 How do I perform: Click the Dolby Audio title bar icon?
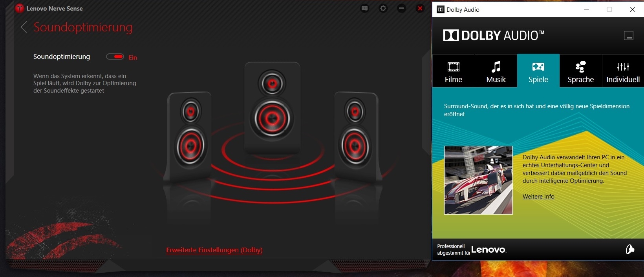pos(441,9)
